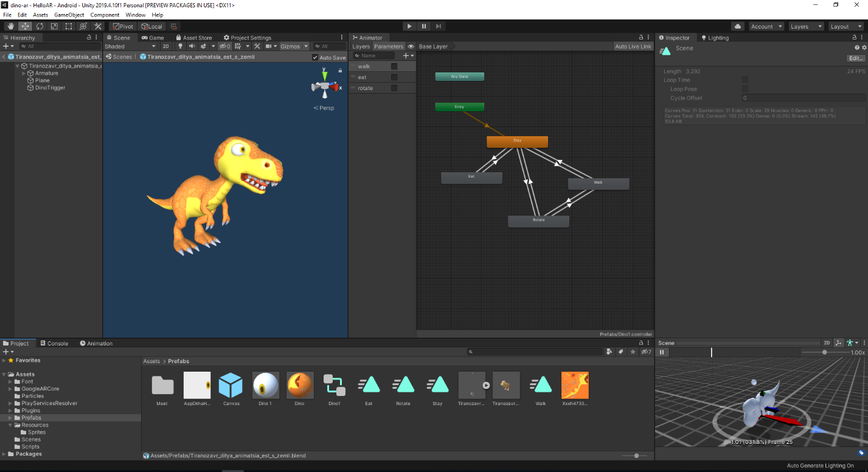Toggle 2D mode in Scene view
Image resolution: width=868 pixels, height=472 pixels.
(165, 46)
